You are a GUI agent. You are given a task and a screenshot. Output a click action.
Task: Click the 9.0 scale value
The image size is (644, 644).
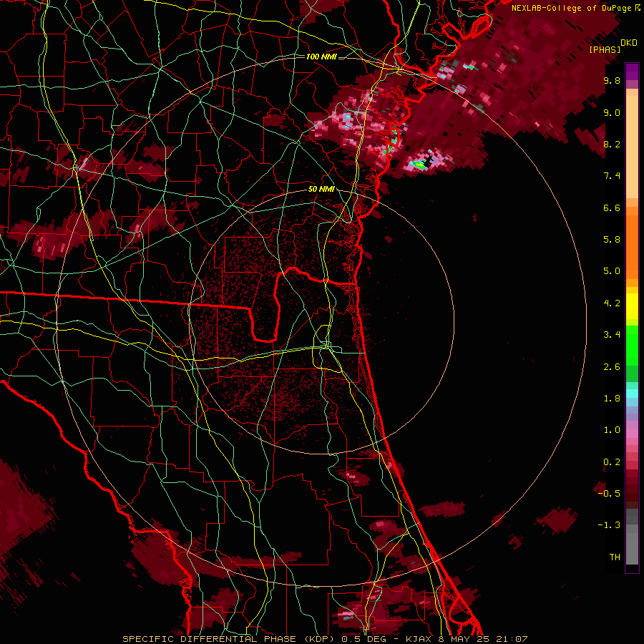click(612, 113)
